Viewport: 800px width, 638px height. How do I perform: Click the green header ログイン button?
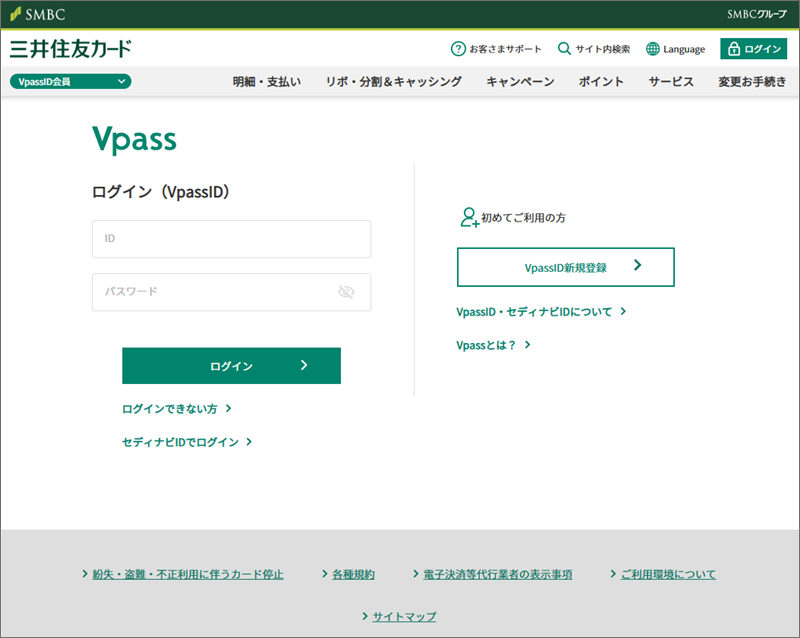pos(754,48)
